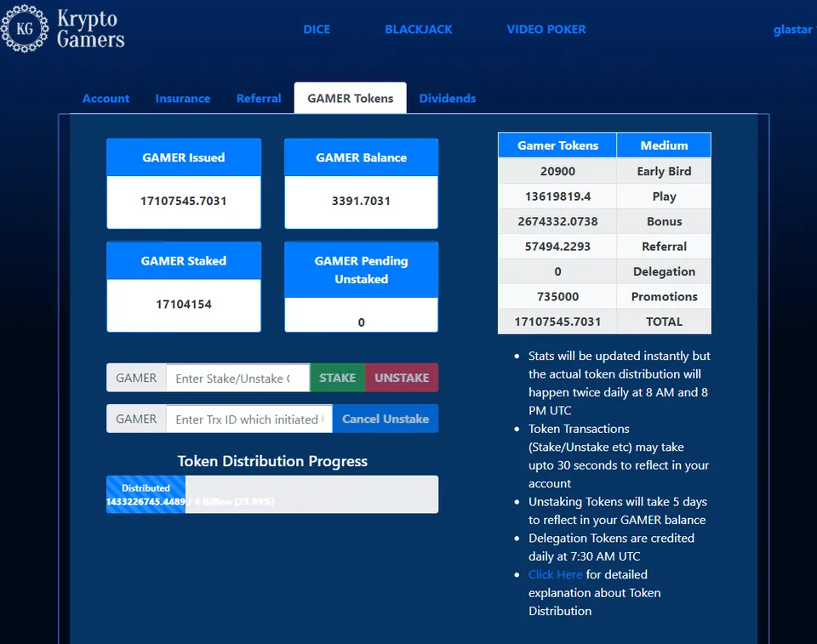Select the GAMER Tokens tab
817x644 pixels.
[350, 98]
